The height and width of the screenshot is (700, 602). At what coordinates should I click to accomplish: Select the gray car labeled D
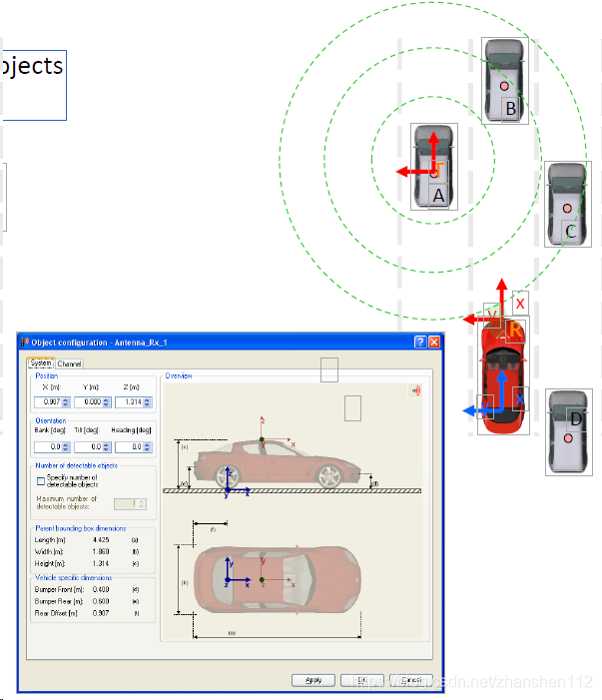[568, 431]
